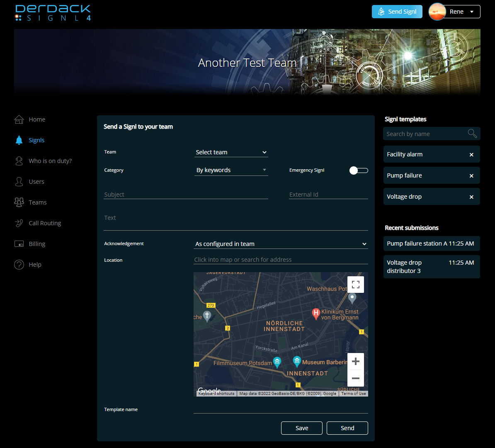Click the Users person icon in sidebar
Viewport: 495px width, 448px height.
19,182
